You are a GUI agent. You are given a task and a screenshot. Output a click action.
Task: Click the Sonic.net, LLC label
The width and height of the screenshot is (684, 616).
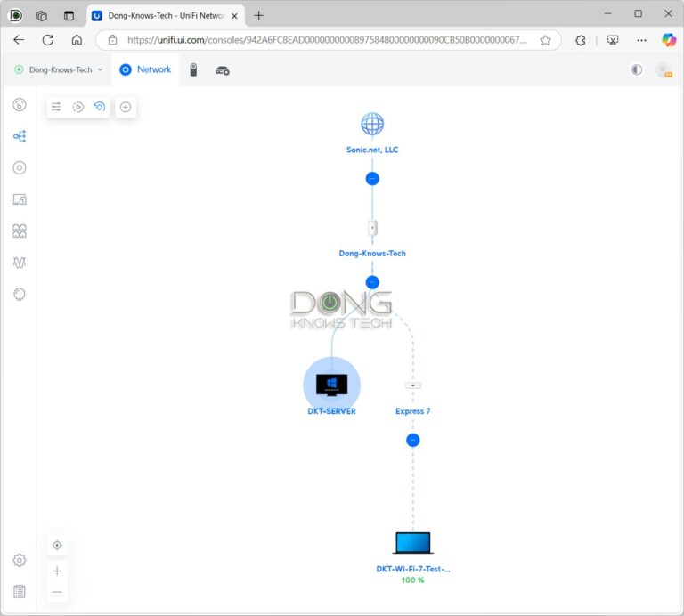coord(372,150)
